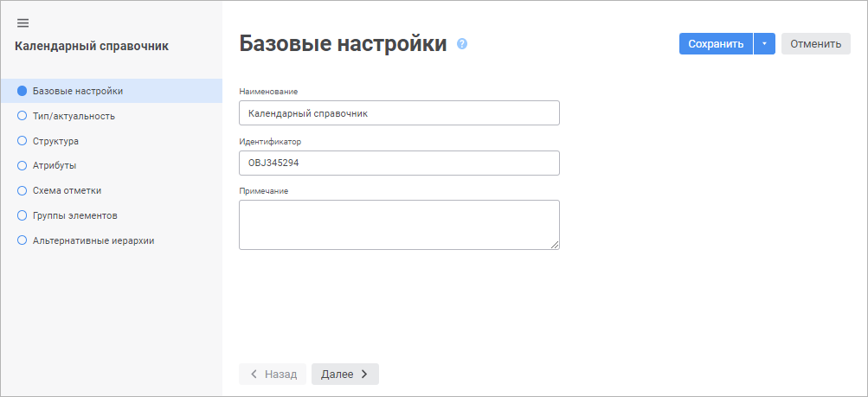Select the Тип/актуальность radio step
The width and height of the screenshot is (868, 397).
click(x=23, y=116)
